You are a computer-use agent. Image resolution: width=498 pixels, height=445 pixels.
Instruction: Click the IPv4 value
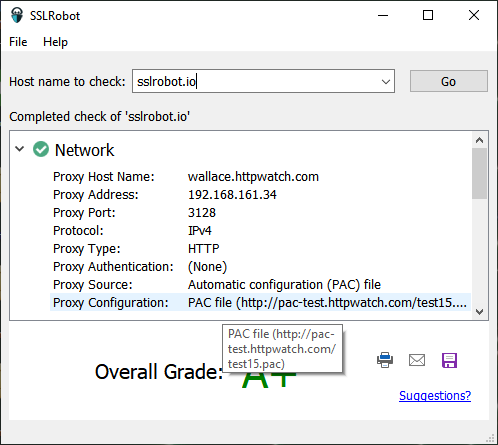[199, 231]
